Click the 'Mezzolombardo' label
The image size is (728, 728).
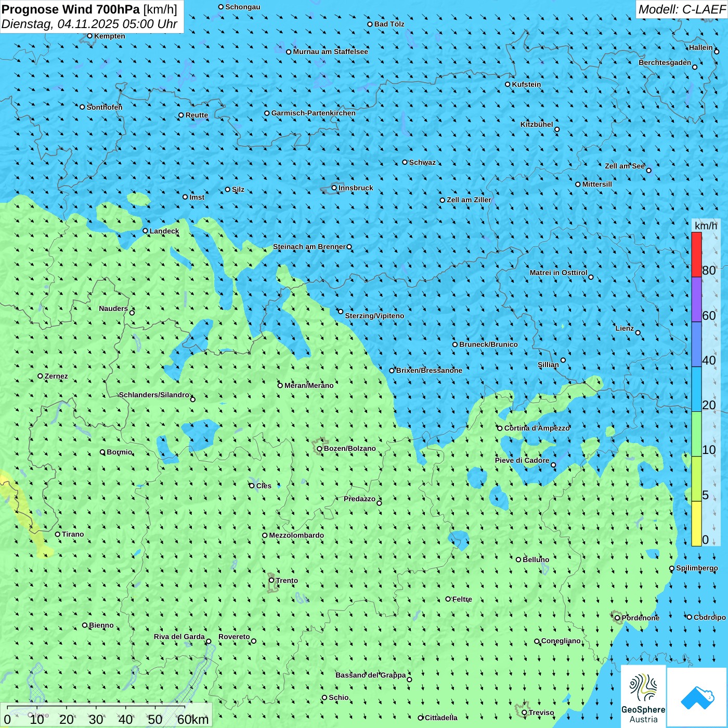coord(296,535)
